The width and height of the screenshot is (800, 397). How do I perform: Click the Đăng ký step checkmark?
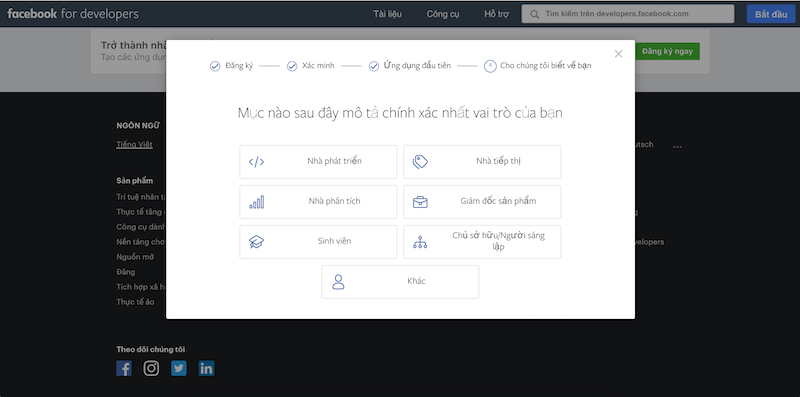point(215,66)
